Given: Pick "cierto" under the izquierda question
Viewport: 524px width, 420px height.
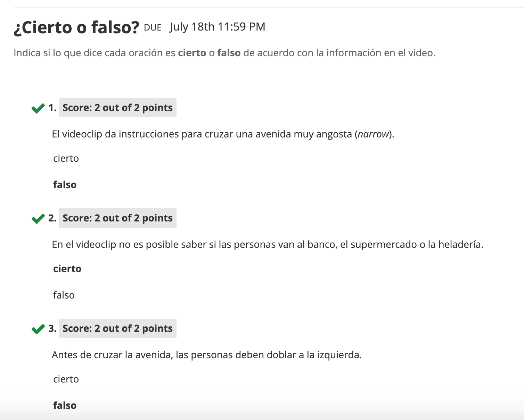Looking at the screenshot, I should click(66, 379).
